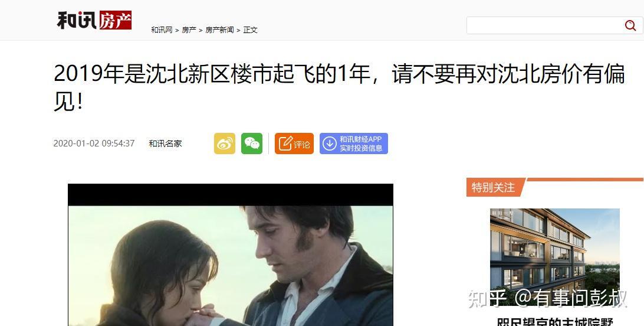Screen dimensions: 644x326
Task: Click the orange 评论 comment button
Action: click(x=294, y=144)
